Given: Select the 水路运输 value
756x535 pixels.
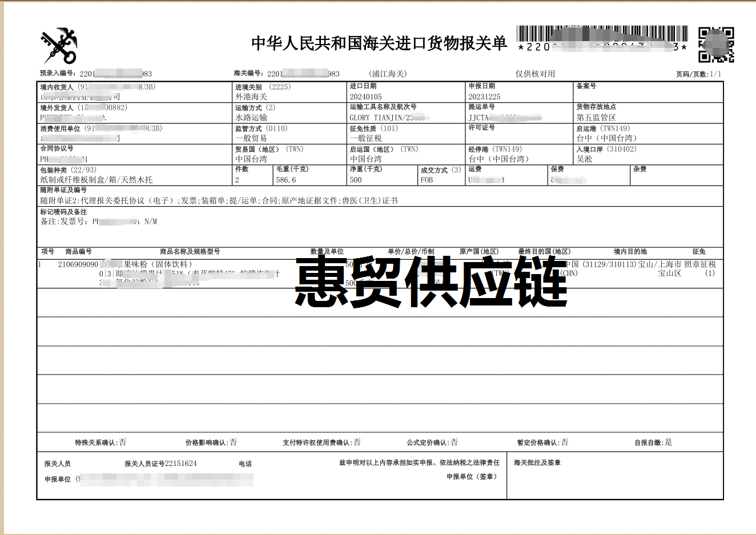Looking at the screenshot, I should [x=251, y=117].
